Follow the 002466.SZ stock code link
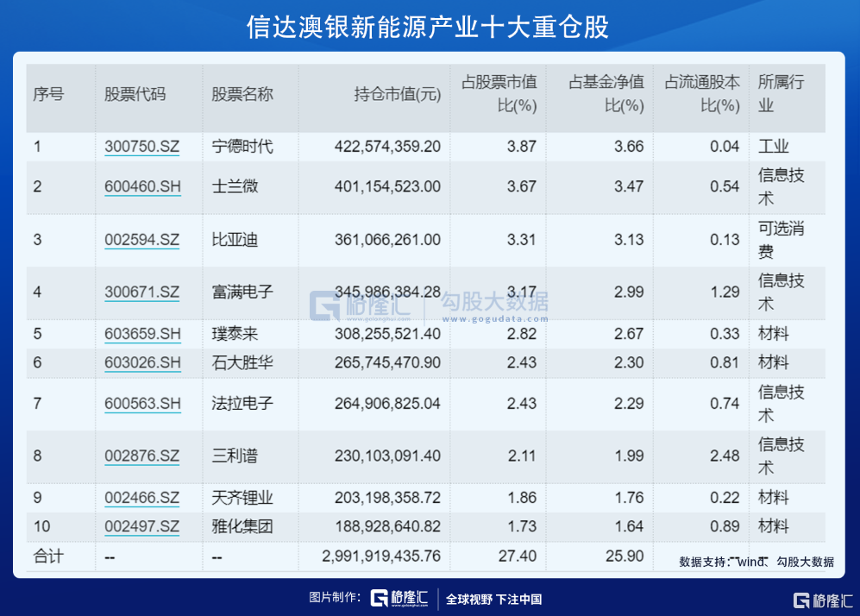This screenshot has height=616, width=860. [142, 498]
